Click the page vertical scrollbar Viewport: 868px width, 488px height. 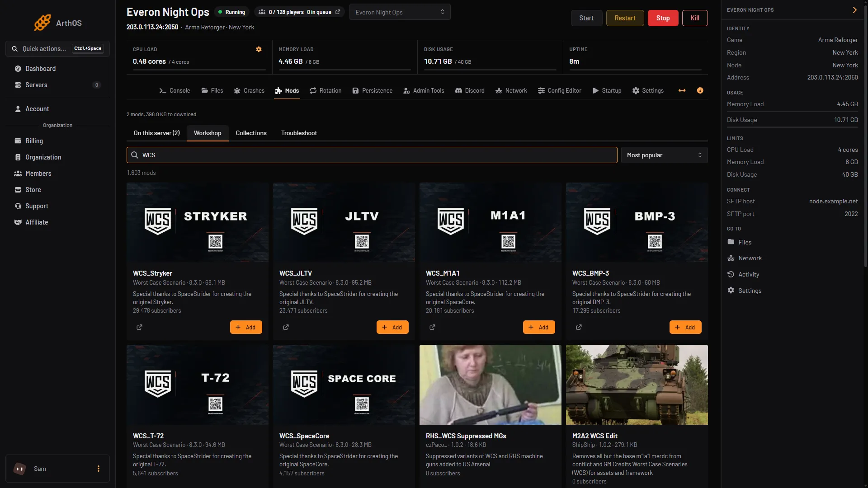tap(865, 136)
